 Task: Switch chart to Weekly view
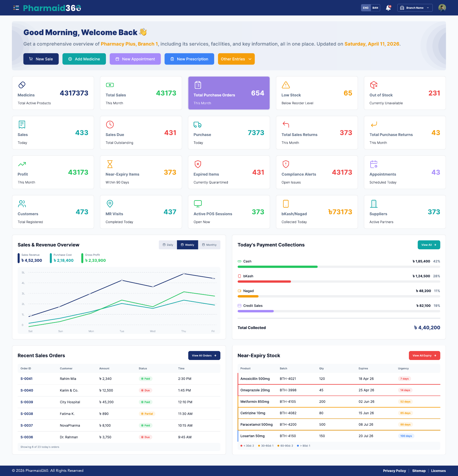pyautogui.click(x=187, y=245)
